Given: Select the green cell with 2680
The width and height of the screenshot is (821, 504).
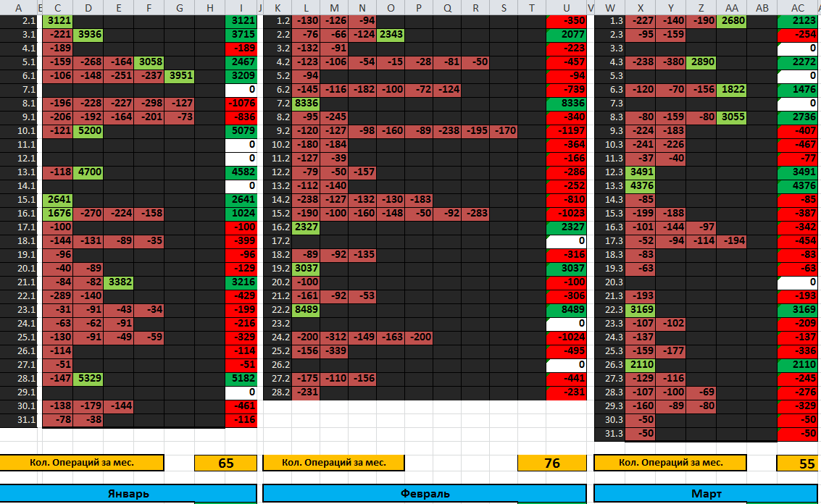Looking at the screenshot, I should coord(731,20).
